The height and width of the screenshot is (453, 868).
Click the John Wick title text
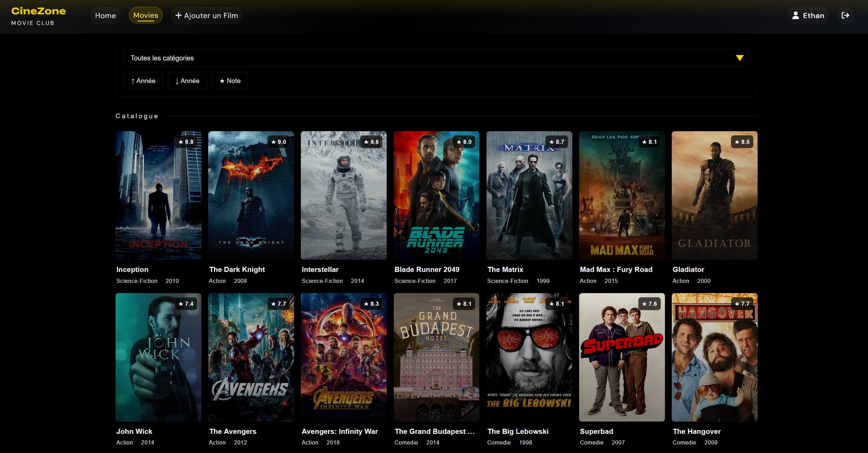point(134,431)
